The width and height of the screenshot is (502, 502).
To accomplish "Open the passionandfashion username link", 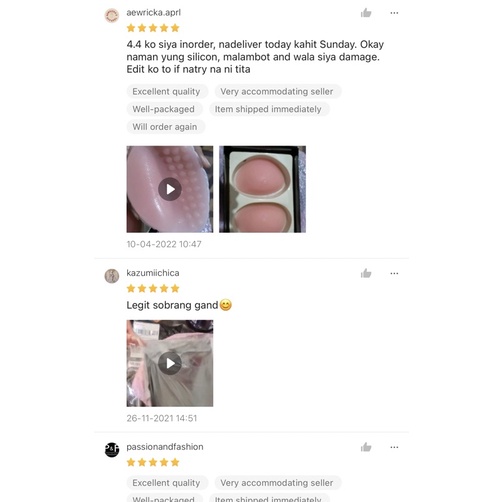I will click(x=165, y=447).
